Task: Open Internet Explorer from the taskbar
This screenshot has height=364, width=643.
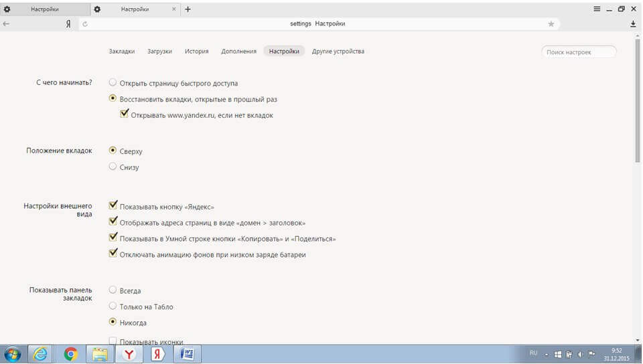Action: (x=42, y=354)
